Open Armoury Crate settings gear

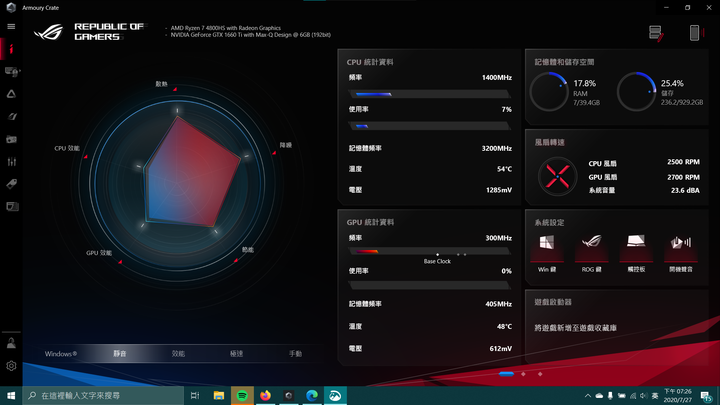(11, 366)
